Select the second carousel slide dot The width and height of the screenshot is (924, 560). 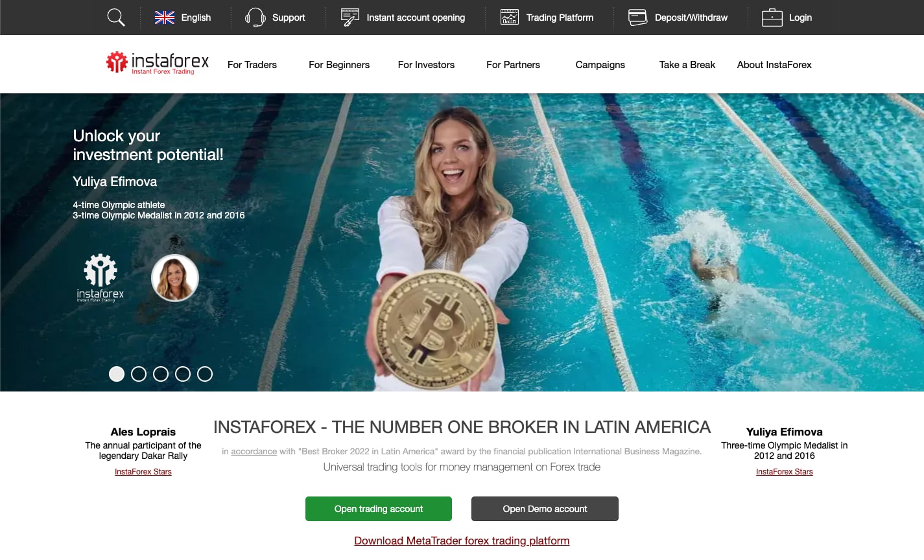[x=139, y=374]
